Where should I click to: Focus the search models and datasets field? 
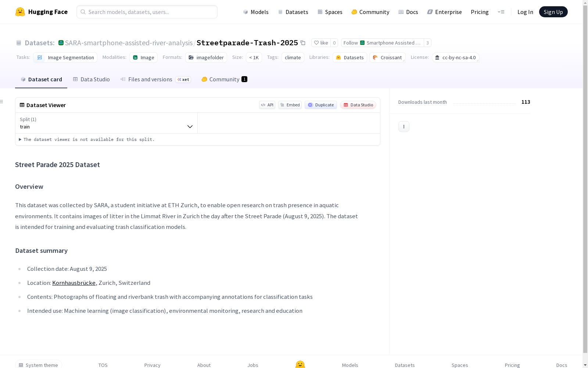click(x=147, y=12)
